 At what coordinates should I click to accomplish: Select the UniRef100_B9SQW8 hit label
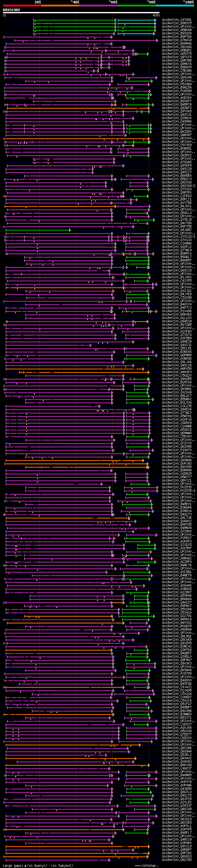click(177, 34)
